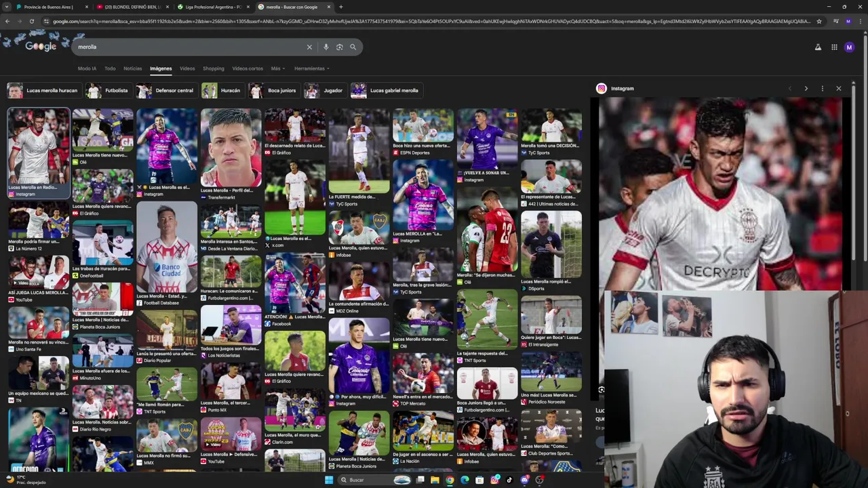
Task: Open Microsoft Edge from taskbar
Action: point(465,480)
